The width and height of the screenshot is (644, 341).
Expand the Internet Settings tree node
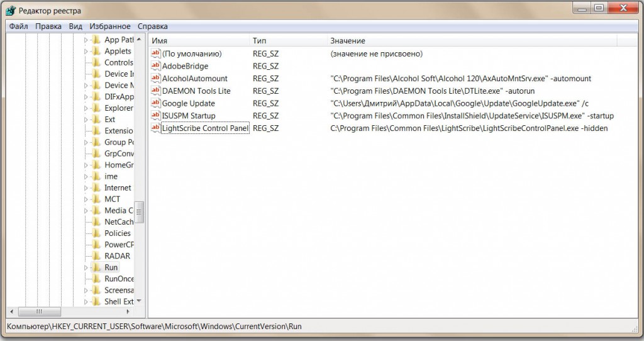86,188
